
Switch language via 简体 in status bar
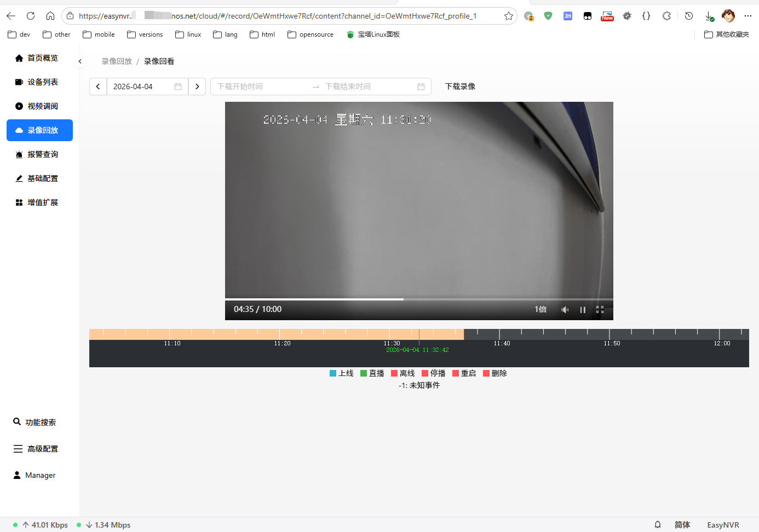pyautogui.click(x=682, y=525)
